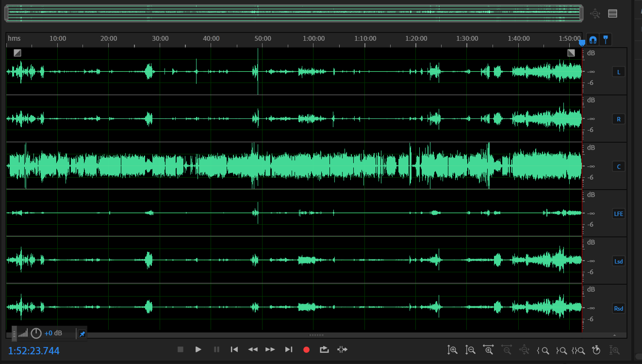The width and height of the screenshot is (642, 364).
Task: Toggle the LFE channel button
Action: [x=618, y=214]
